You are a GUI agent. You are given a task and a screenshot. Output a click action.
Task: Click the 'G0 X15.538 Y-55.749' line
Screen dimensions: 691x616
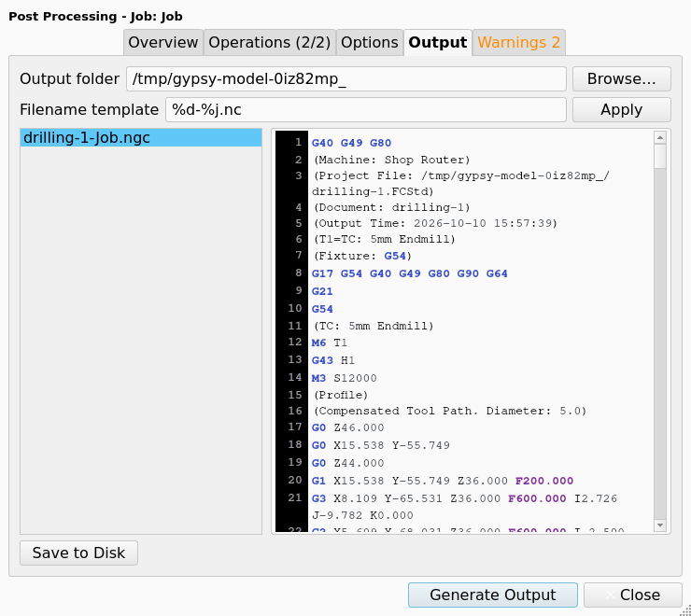pos(381,445)
